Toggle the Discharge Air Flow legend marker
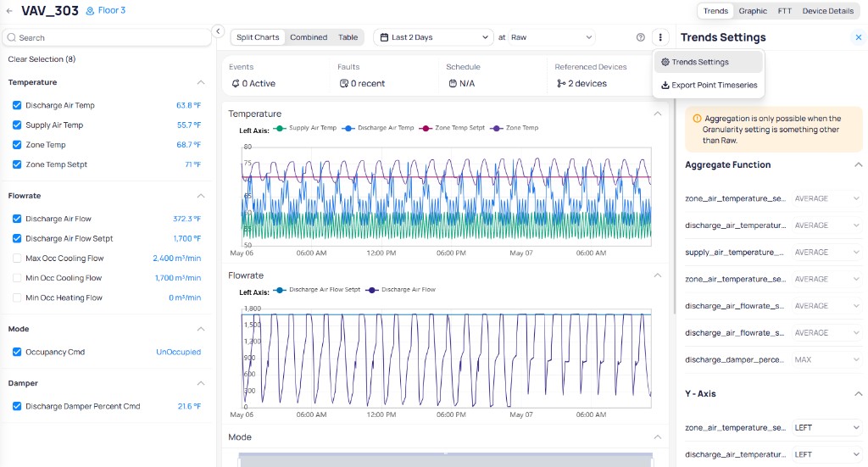This screenshot has height=467, width=868. click(372, 290)
